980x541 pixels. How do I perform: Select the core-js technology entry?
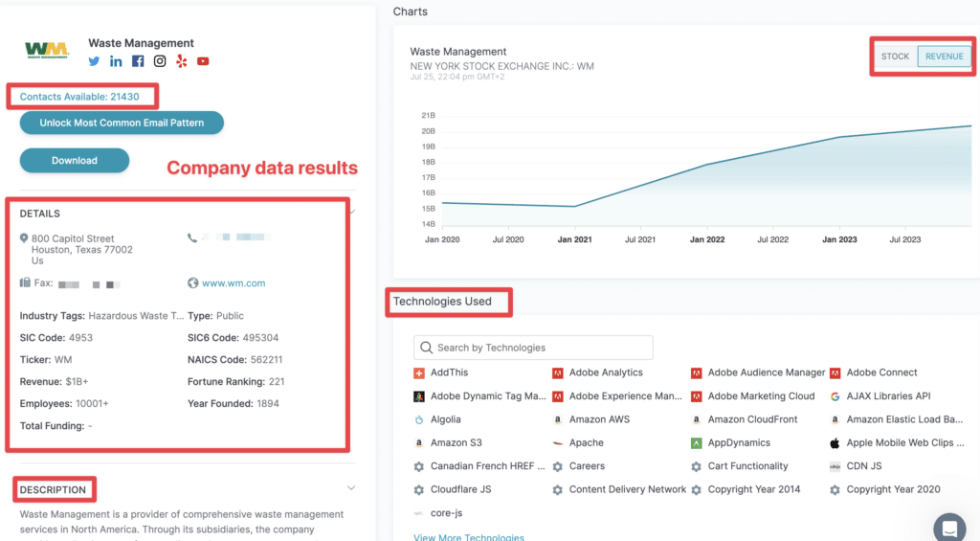coord(446,513)
